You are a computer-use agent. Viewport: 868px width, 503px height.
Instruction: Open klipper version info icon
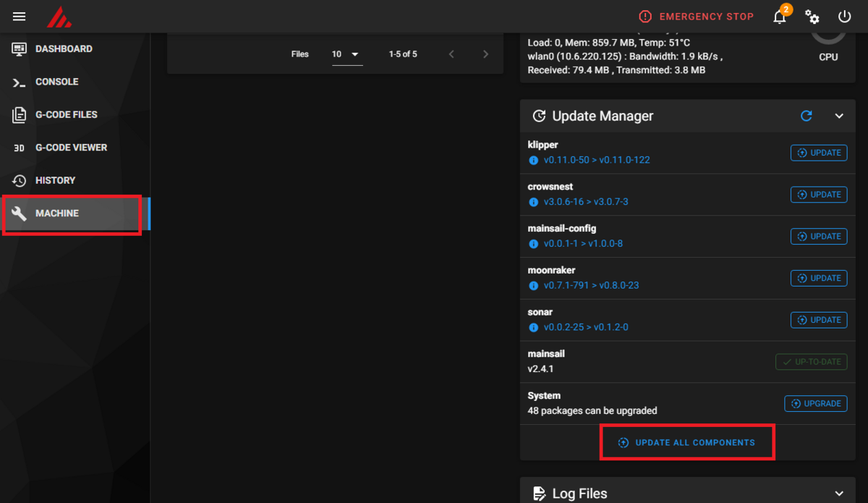534,160
